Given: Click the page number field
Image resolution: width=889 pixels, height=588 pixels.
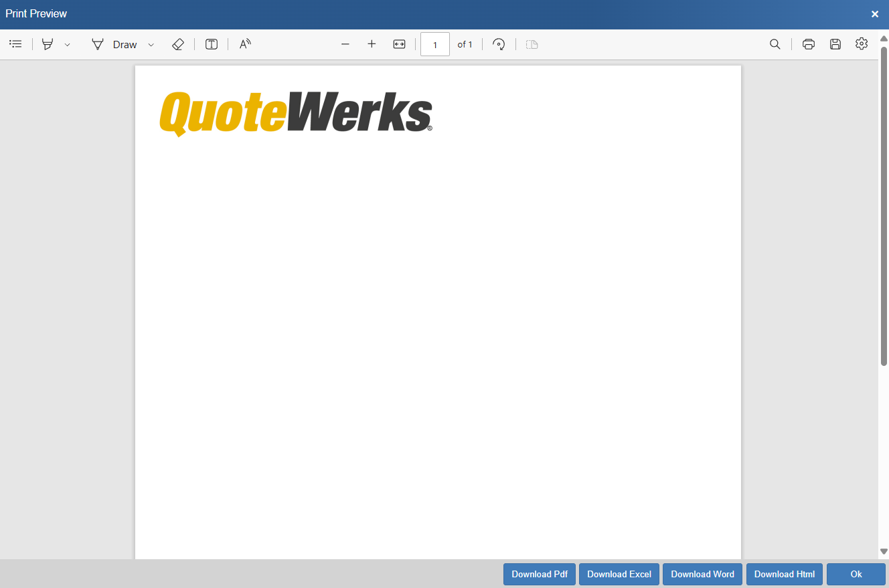Looking at the screenshot, I should [x=435, y=45].
